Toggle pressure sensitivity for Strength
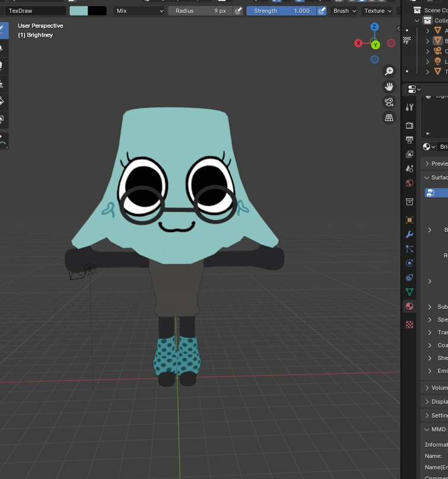The width and height of the screenshot is (448, 479). pos(322,11)
